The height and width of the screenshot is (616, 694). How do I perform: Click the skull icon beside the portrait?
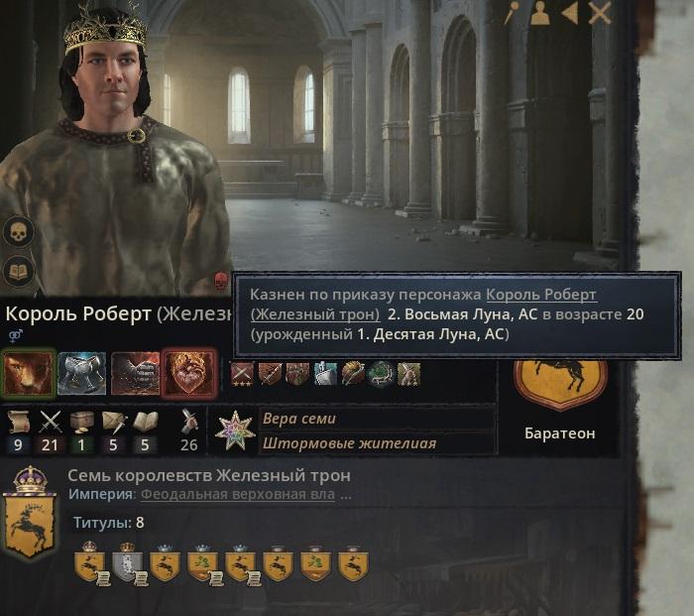click(x=18, y=231)
